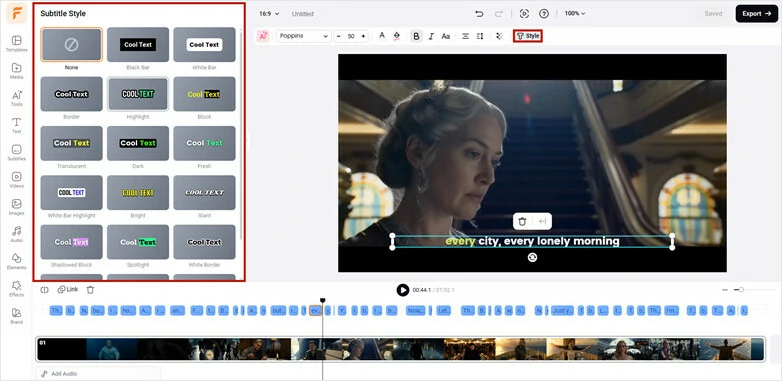Click the redo arrow icon

pos(499,14)
